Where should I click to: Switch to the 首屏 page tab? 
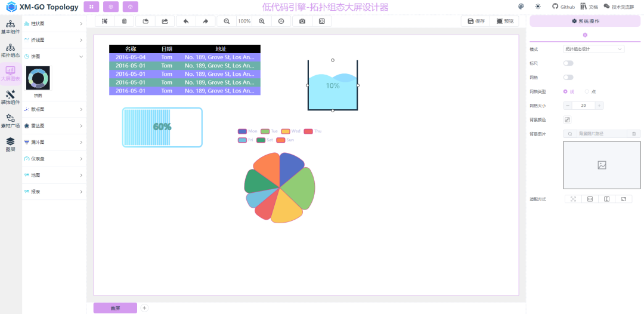115,308
